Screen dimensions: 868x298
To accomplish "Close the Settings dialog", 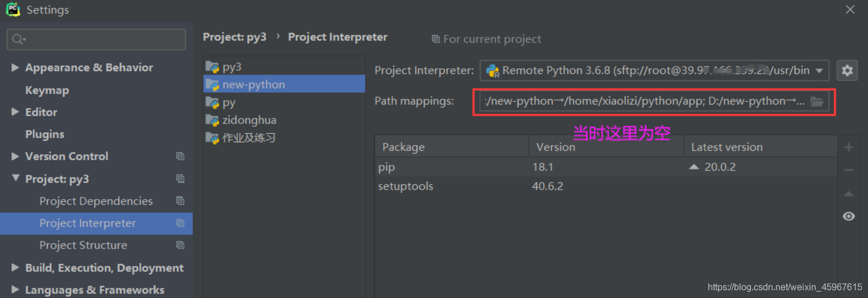I will (850, 10).
